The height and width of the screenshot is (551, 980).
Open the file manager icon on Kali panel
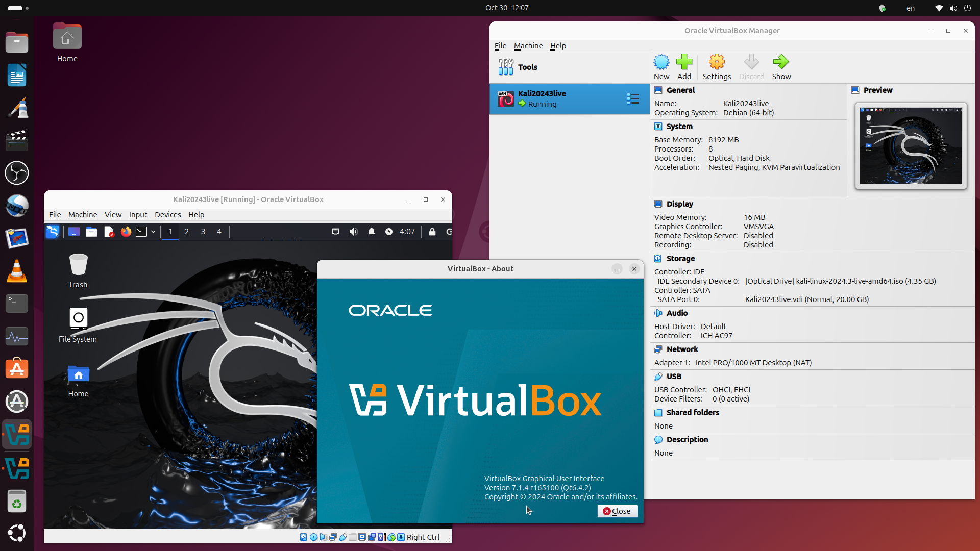click(x=91, y=232)
